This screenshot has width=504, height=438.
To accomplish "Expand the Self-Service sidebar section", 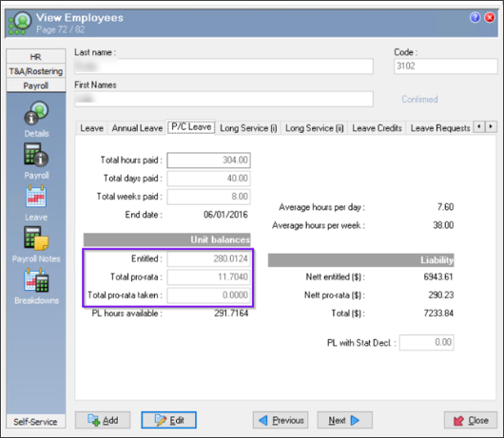I will [x=36, y=421].
